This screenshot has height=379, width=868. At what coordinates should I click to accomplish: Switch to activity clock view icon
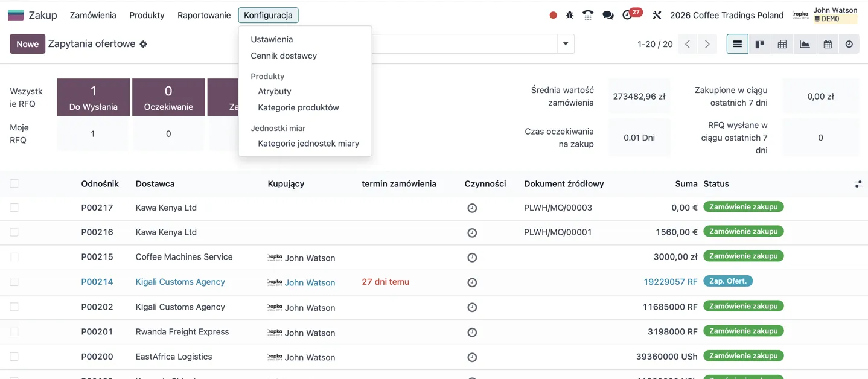click(x=849, y=44)
